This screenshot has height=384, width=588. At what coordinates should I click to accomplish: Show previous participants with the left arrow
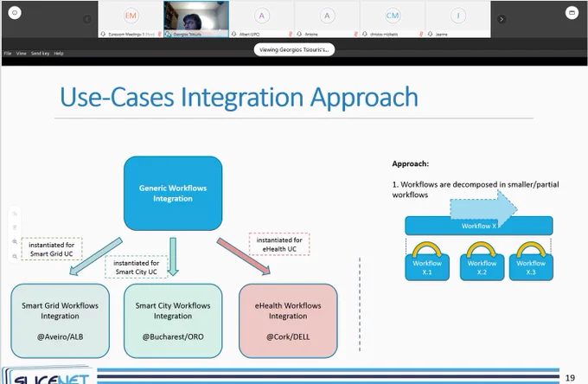(87, 19)
